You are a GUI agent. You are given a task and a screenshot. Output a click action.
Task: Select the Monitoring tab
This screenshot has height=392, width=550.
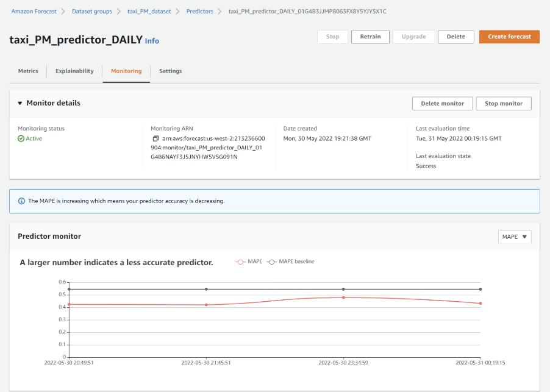pos(126,71)
